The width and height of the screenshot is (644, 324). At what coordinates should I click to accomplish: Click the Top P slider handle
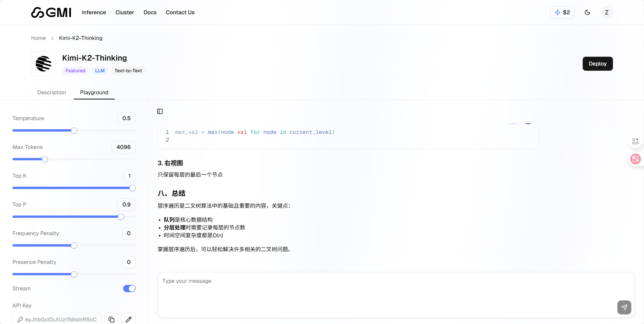tap(121, 217)
